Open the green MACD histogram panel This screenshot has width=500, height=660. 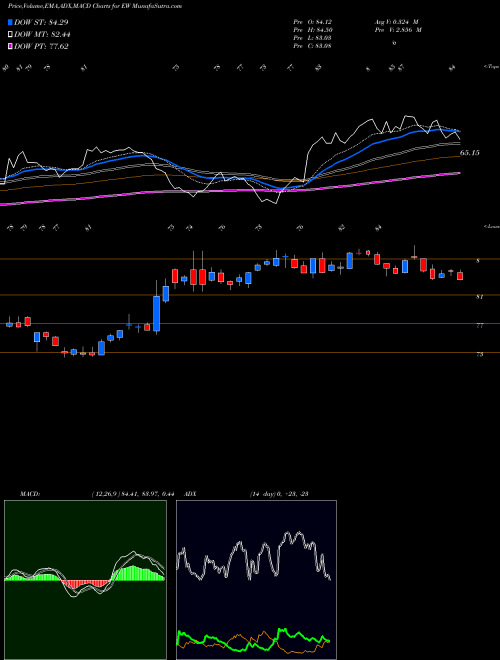[x=85, y=580]
